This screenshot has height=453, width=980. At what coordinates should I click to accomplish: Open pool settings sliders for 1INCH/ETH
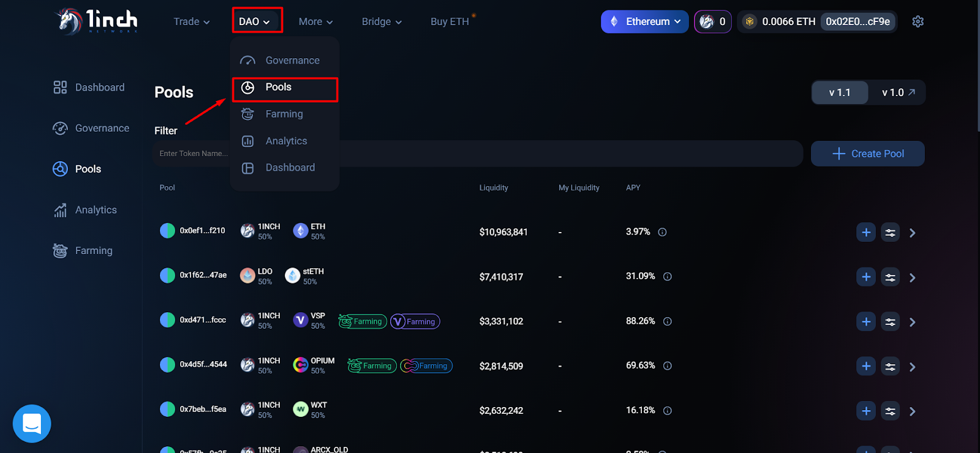(890, 233)
